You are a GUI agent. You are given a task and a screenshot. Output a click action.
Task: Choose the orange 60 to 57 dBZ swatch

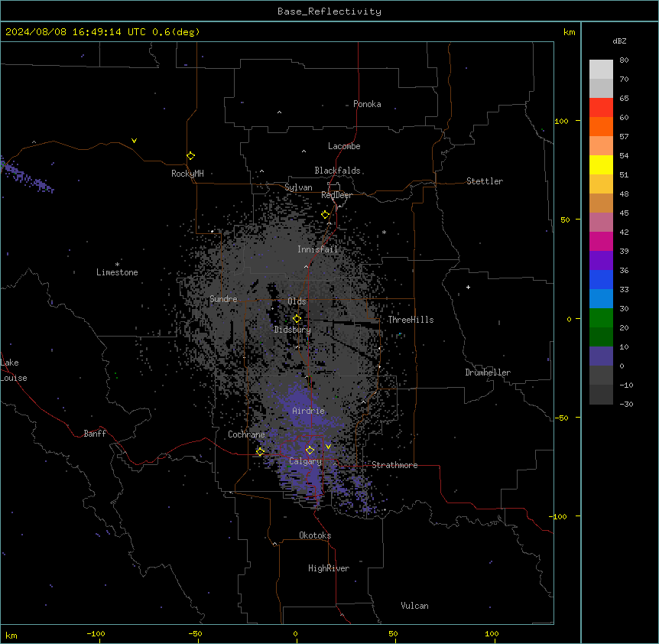pyautogui.click(x=601, y=126)
